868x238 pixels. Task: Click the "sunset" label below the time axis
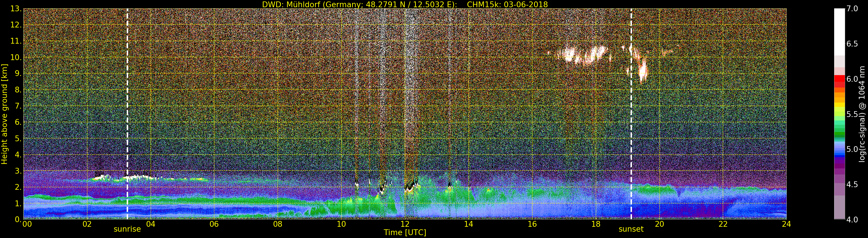point(631,229)
